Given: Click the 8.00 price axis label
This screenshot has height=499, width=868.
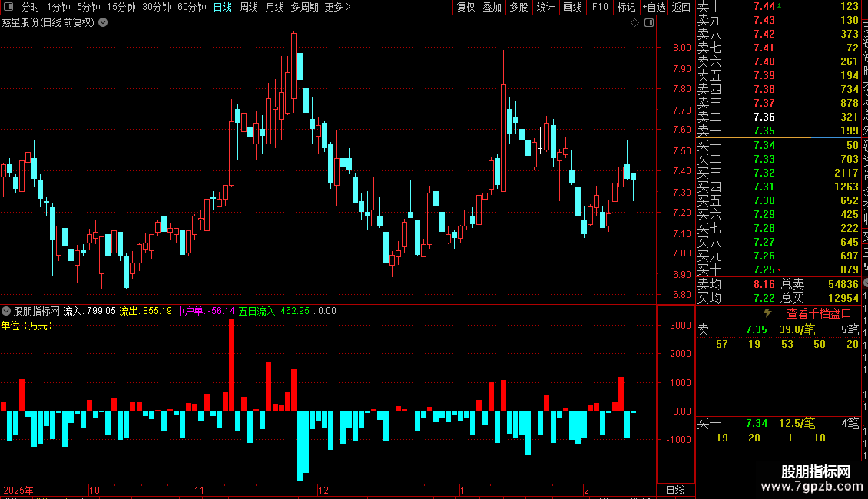Looking at the screenshot, I should click(x=682, y=48).
